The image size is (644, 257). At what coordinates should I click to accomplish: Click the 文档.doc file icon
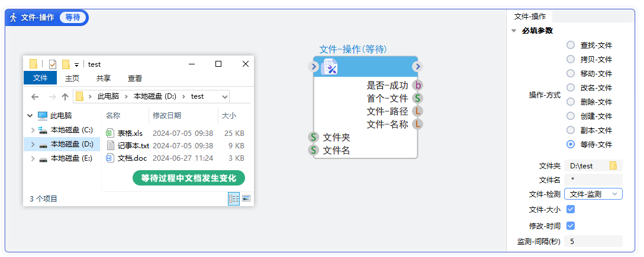(x=110, y=158)
